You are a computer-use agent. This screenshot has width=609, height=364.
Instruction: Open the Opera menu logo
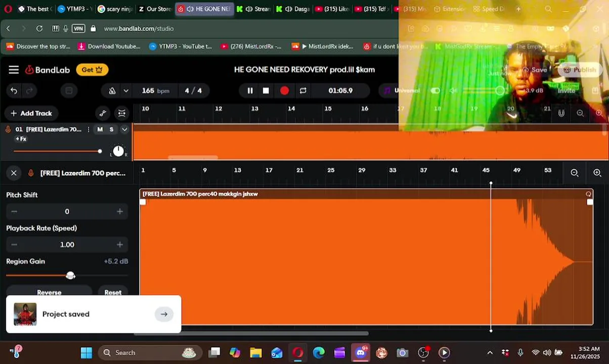tap(8, 9)
